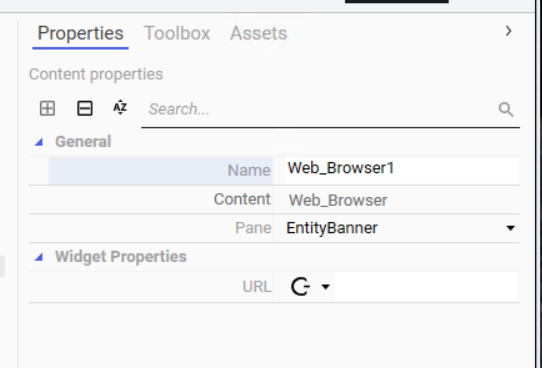Image resolution: width=542 pixels, height=368 pixels.
Task: Switch to the Assets tab
Action: [259, 33]
